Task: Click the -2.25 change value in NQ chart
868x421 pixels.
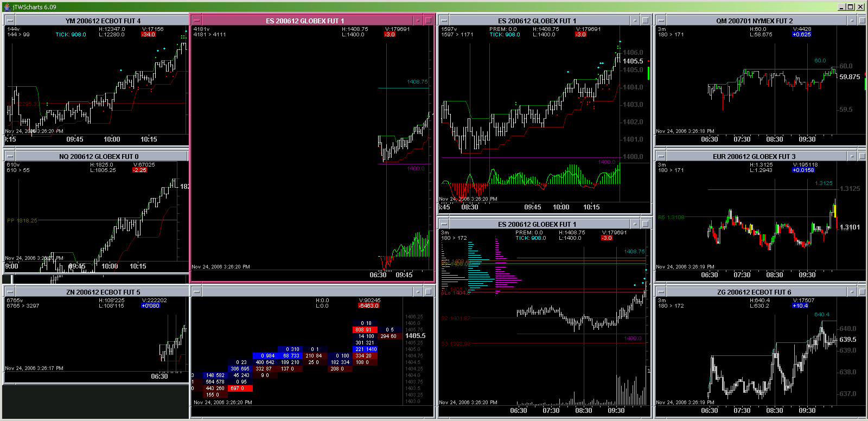Action: (x=140, y=170)
